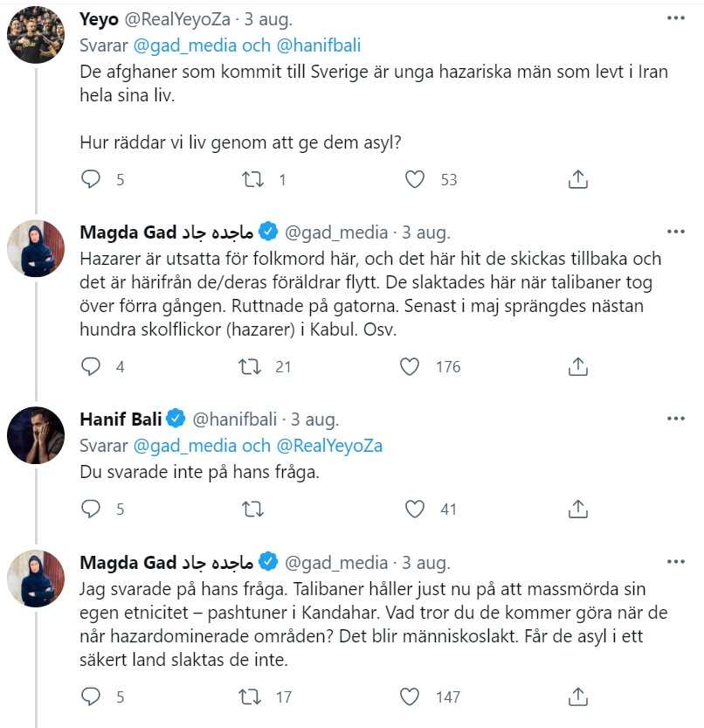Open the @hanifbali mention link in Yeyo's tweet
This screenshot has width=704, height=728.
point(320,45)
